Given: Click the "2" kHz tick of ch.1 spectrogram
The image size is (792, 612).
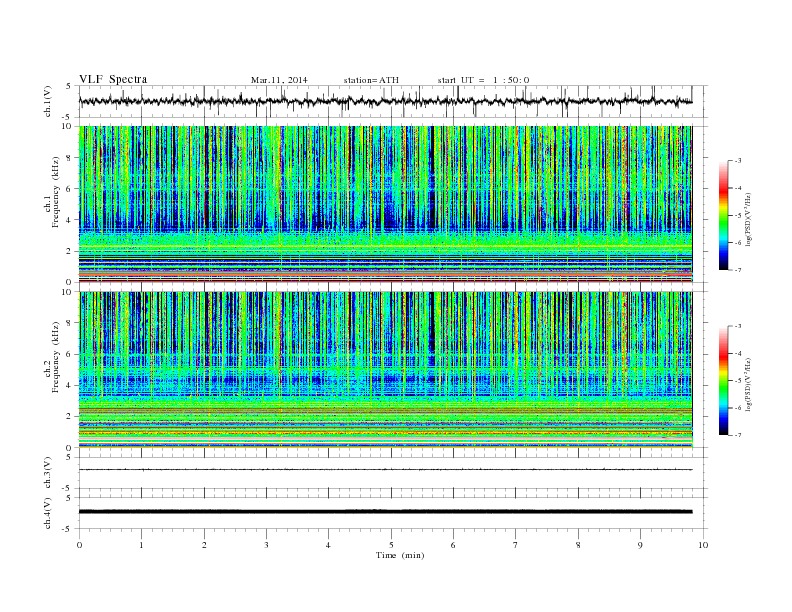Looking at the screenshot, I should [70, 251].
